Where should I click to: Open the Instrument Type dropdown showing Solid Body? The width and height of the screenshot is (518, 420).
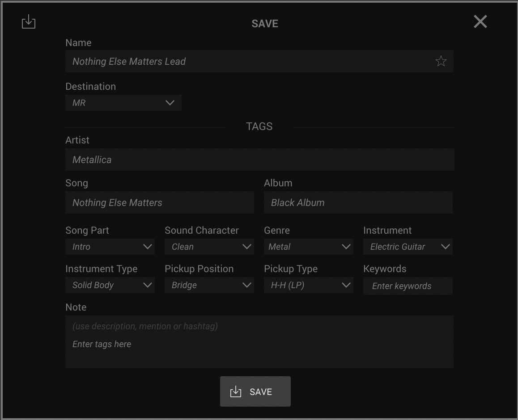click(110, 285)
